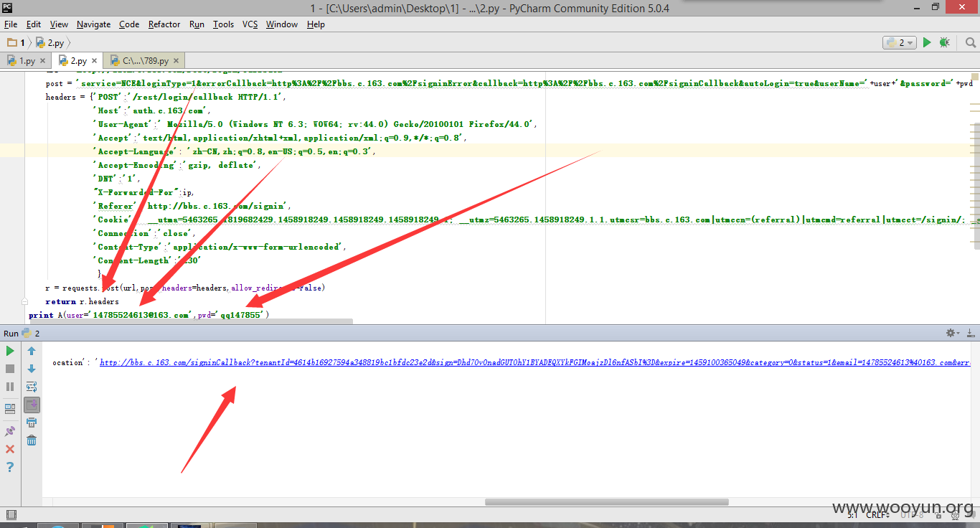Switch to the 2.py editor tab
Image resolution: width=980 pixels, height=528 pixels.
click(77, 61)
